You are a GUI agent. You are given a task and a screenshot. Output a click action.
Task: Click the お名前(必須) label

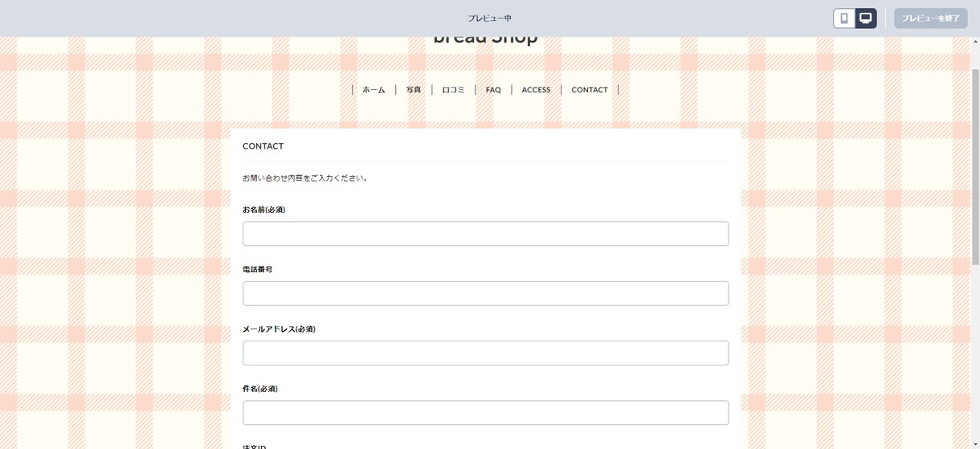tap(263, 210)
